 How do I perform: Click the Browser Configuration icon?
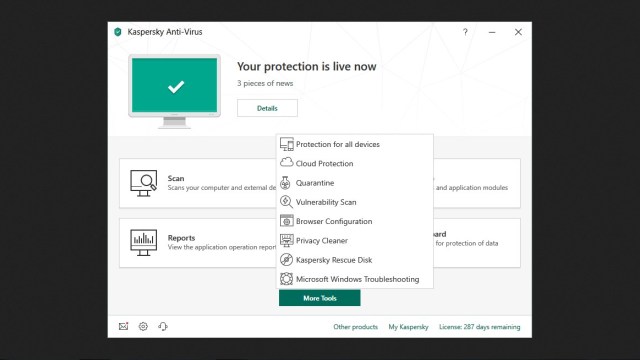287,221
